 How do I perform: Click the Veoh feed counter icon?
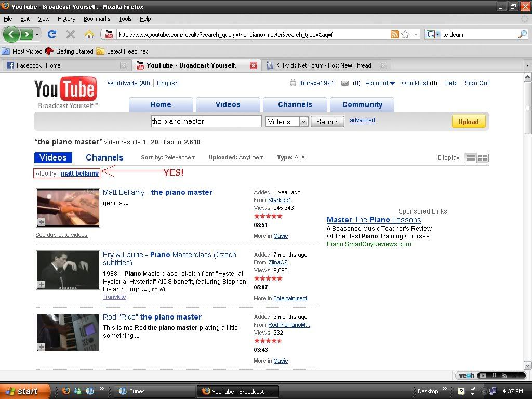504,375
